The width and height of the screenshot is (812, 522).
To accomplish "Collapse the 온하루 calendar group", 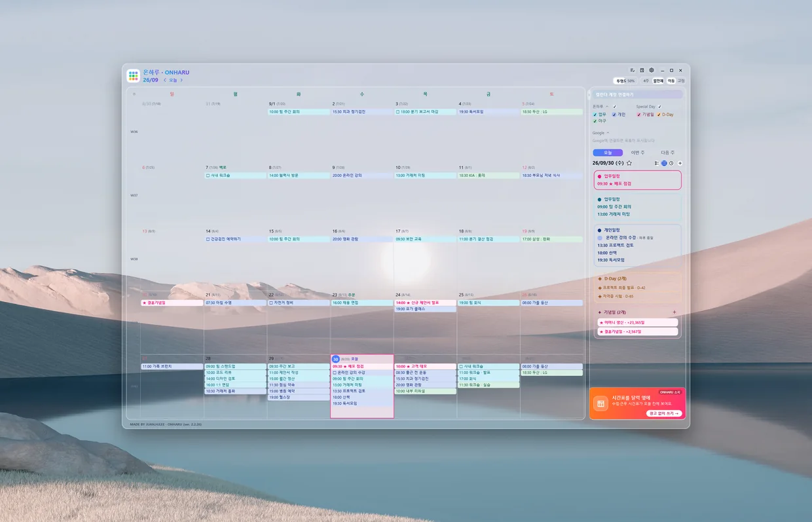I will click(x=606, y=107).
